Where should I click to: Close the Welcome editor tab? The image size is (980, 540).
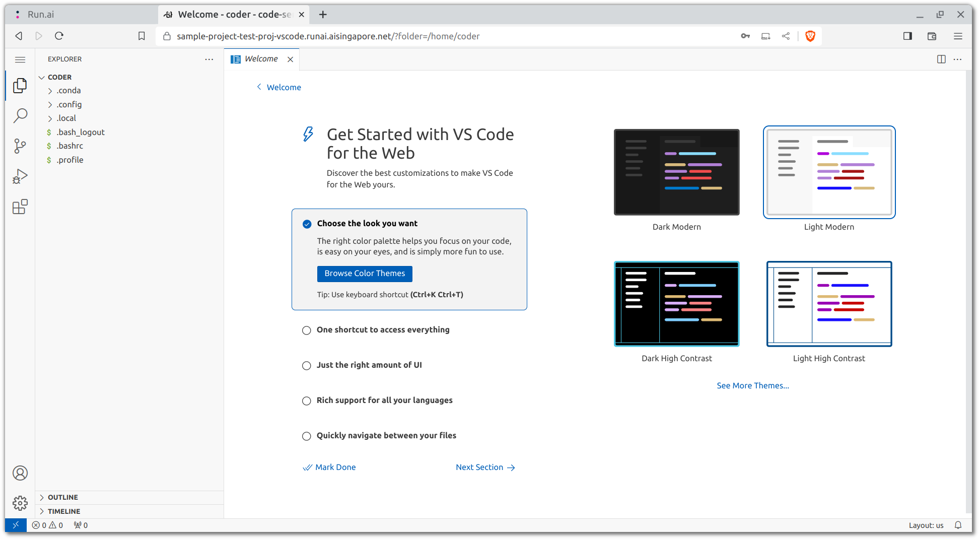(x=290, y=59)
